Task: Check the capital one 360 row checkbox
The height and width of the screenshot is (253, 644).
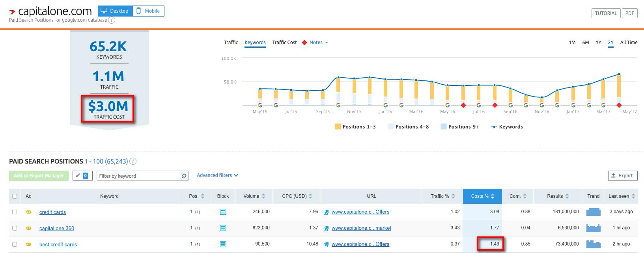Action: (x=15, y=228)
